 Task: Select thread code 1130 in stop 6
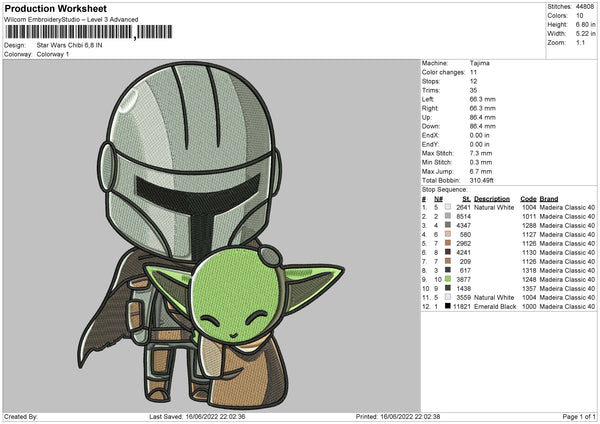click(x=529, y=253)
